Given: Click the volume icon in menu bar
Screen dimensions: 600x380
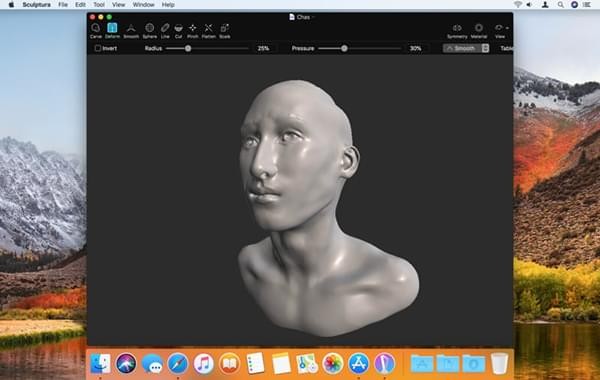Looking at the screenshot, I should pos(529,5).
